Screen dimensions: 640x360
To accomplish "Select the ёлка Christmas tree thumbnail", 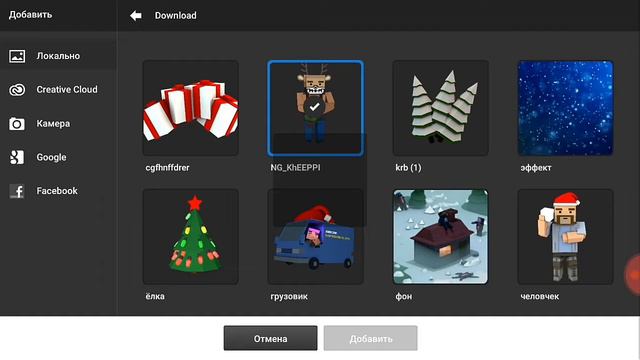I will 191,237.
